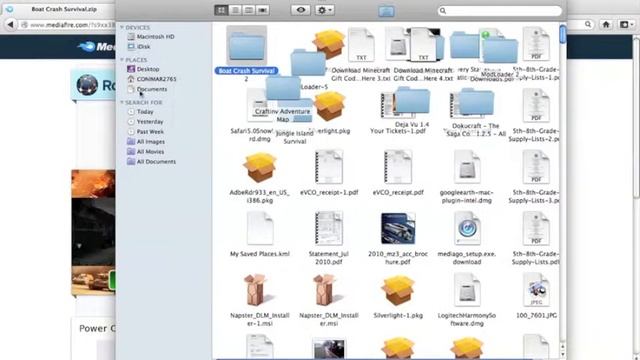The width and height of the screenshot is (640, 360).
Task: Select mediago_setup.exe.download icon
Action: pyautogui.click(x=467, y=229)
